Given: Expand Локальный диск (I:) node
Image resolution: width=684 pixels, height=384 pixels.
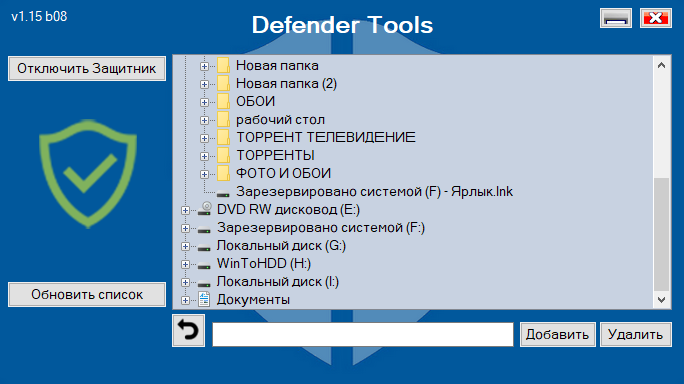Looking at the screenshot, I should [x=185, y=282].
